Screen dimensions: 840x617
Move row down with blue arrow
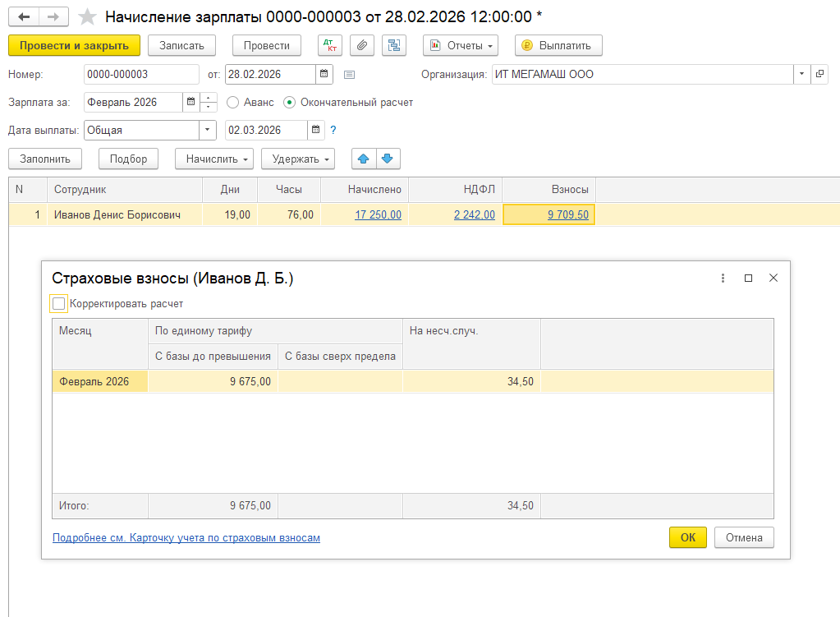388,159
